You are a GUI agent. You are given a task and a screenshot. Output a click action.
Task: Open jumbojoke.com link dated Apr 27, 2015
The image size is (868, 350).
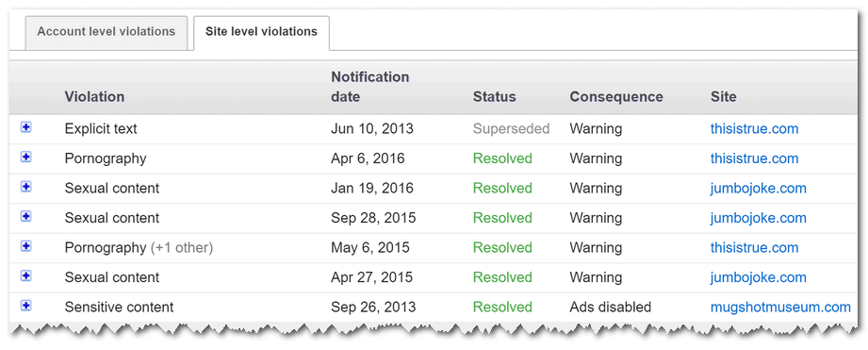(x=759, y=277)
